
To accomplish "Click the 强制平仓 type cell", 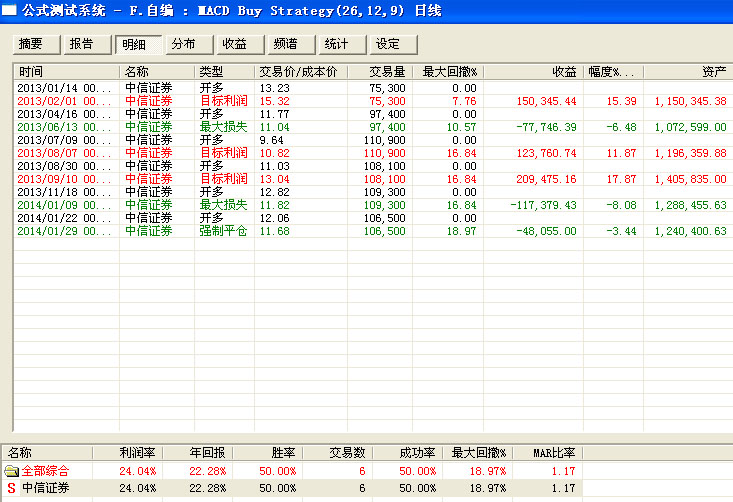I will click(223, 231).
